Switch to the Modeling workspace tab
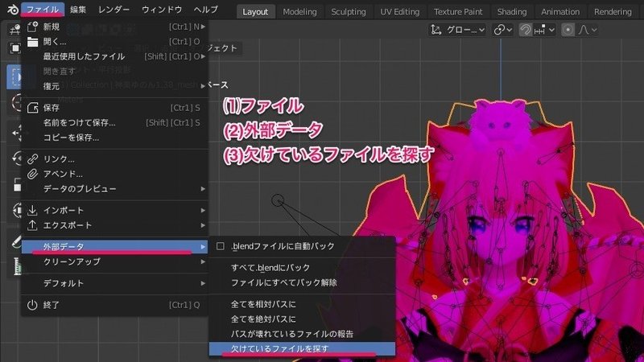644x362 pixels. pos(299,12)
